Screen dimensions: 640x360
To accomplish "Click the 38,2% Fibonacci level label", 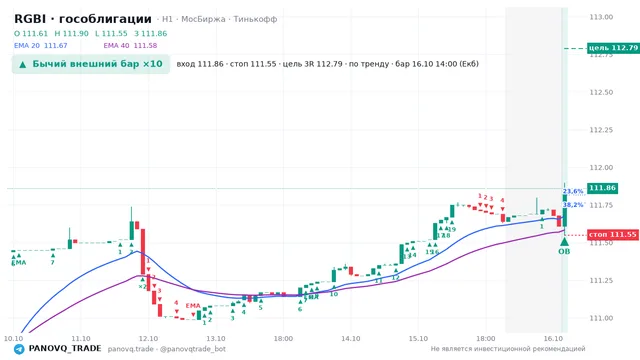I will click(x=573, y=204).
